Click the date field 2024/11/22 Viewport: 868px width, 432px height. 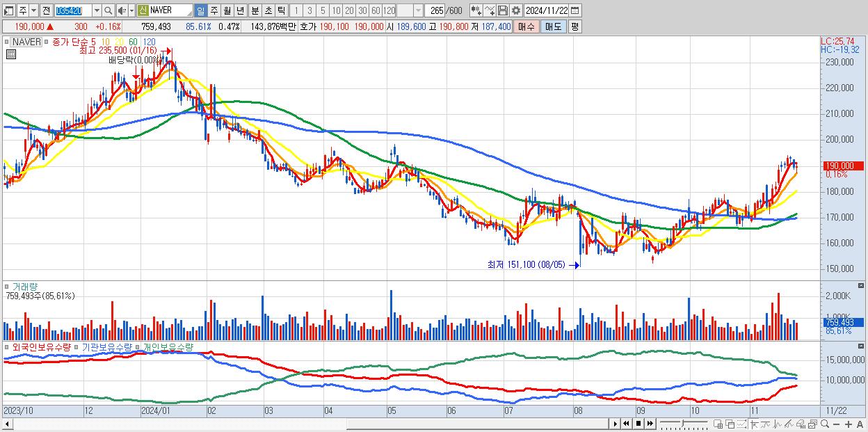click(547, 10)
